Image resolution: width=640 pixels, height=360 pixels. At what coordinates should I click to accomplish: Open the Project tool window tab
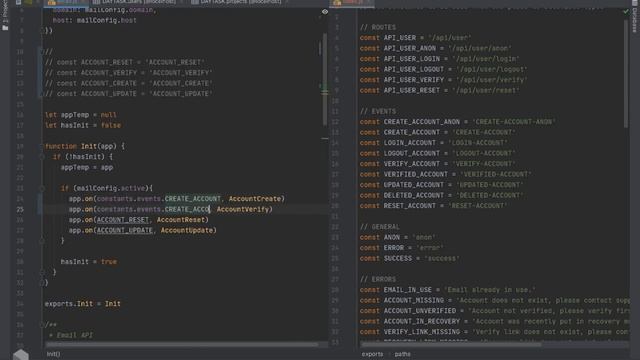click(x=5, y=16)
